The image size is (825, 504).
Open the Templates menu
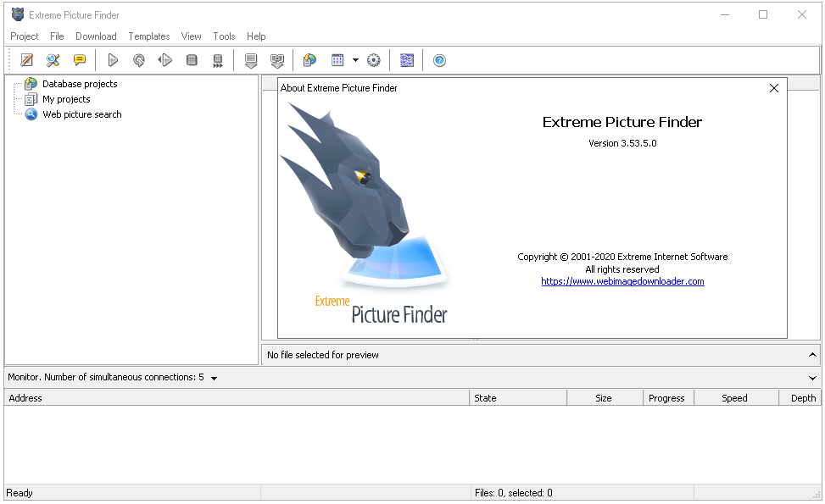pos(148,36)
